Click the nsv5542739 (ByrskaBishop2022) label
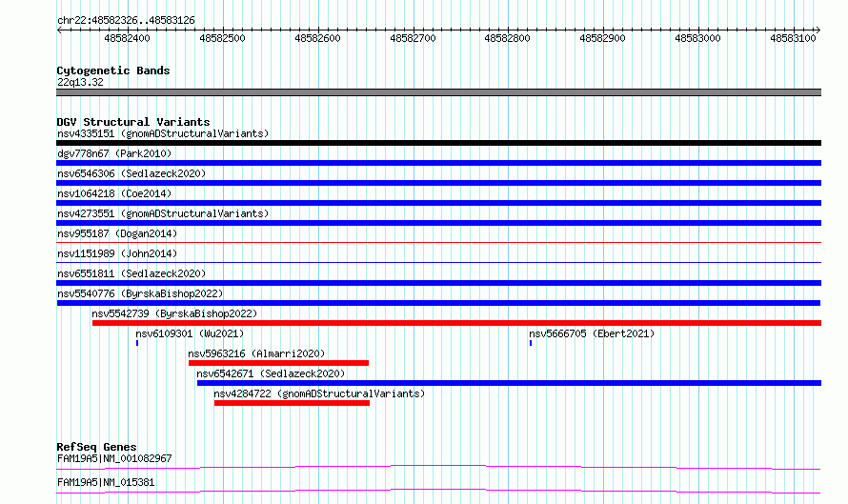This screenshot has width=848, height=504. (x=174, y=313)
